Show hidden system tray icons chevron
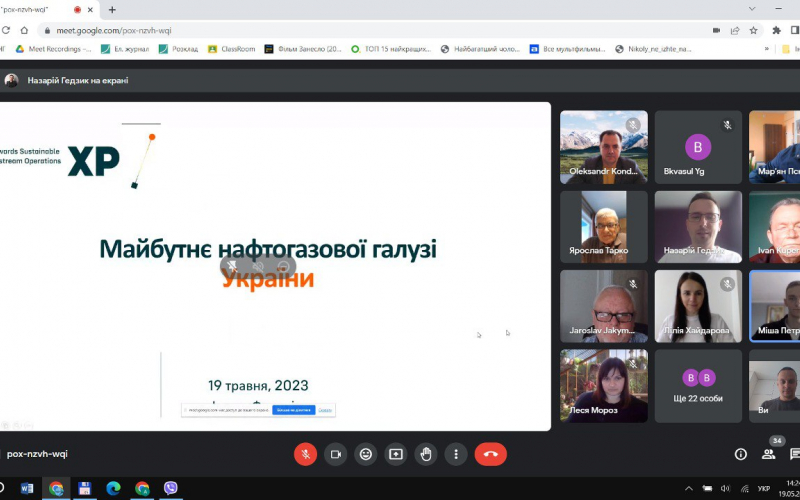The image size is (800, 500). click(x=689, y=489)
